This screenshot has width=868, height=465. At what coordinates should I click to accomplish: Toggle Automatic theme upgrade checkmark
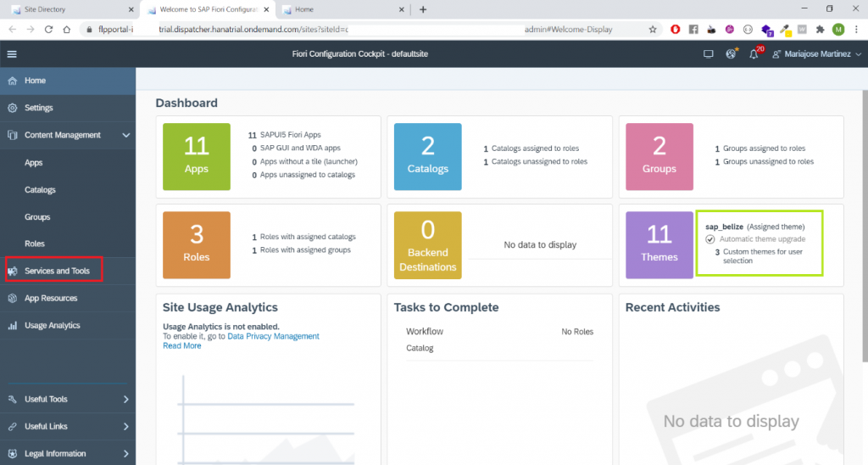click(710, 239)
